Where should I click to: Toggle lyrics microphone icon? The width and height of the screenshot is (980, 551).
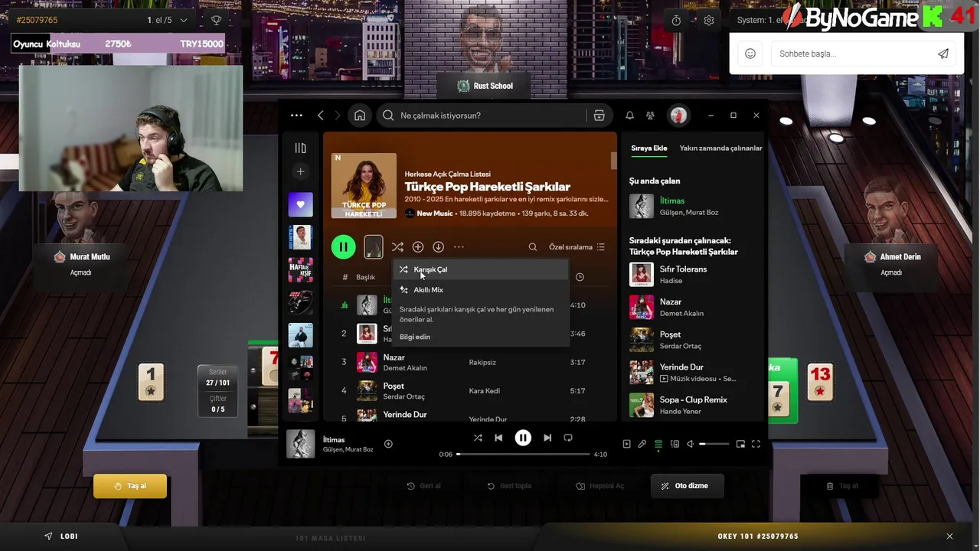642,444
